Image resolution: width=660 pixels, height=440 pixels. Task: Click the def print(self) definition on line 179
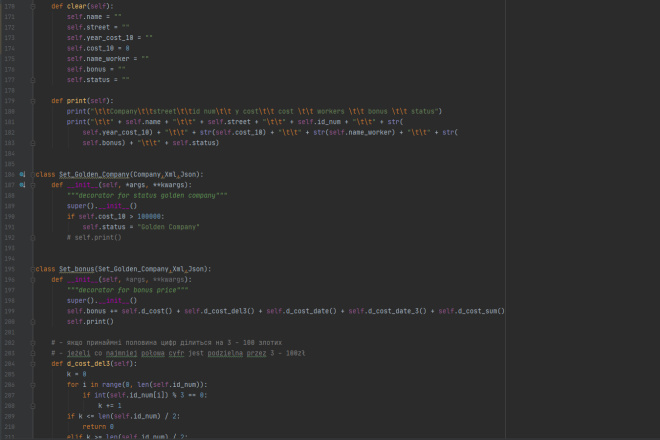[82, 101]
